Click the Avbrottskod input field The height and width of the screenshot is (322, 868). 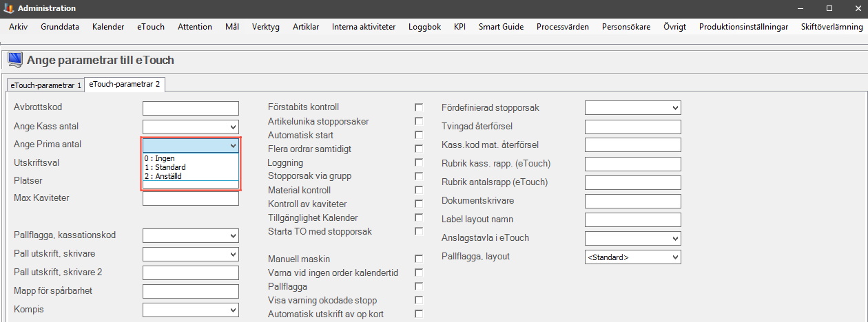tap(191, 108)
